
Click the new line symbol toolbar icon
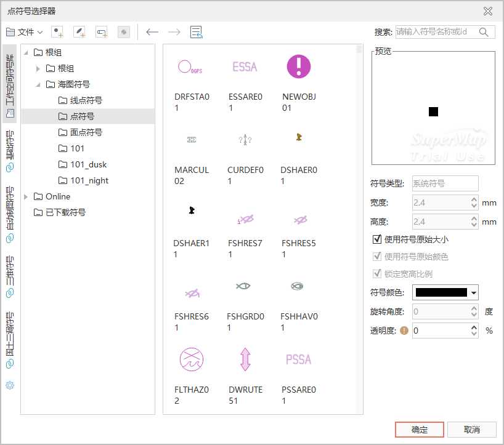pos(79,32)
